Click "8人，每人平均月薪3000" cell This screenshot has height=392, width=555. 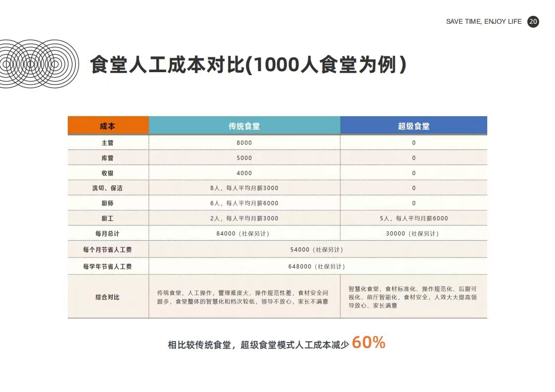tap(244, 188)
